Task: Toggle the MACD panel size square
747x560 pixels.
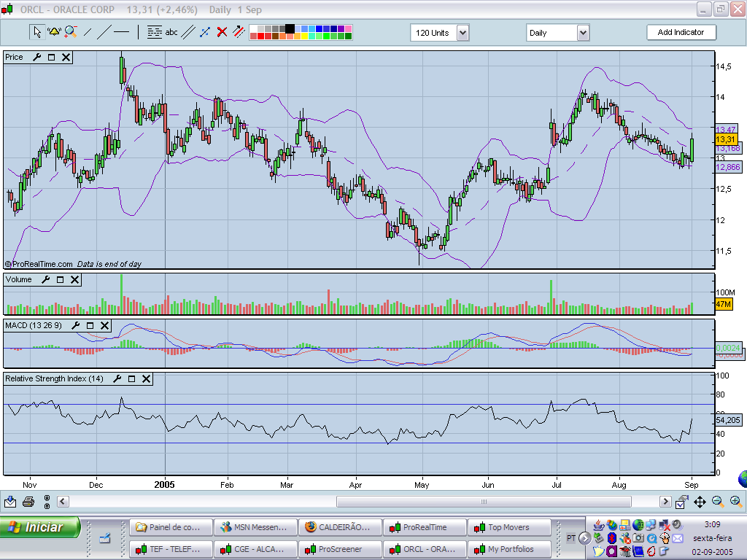Action: (x=90, y=325)
